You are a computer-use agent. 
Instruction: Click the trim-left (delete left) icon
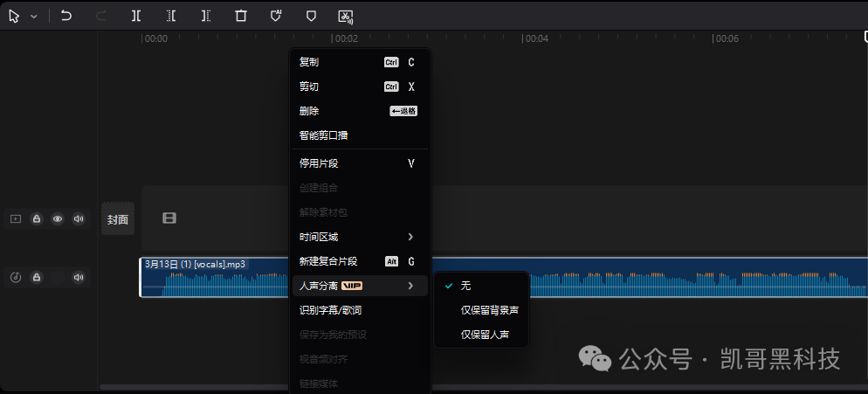[171, 16]
